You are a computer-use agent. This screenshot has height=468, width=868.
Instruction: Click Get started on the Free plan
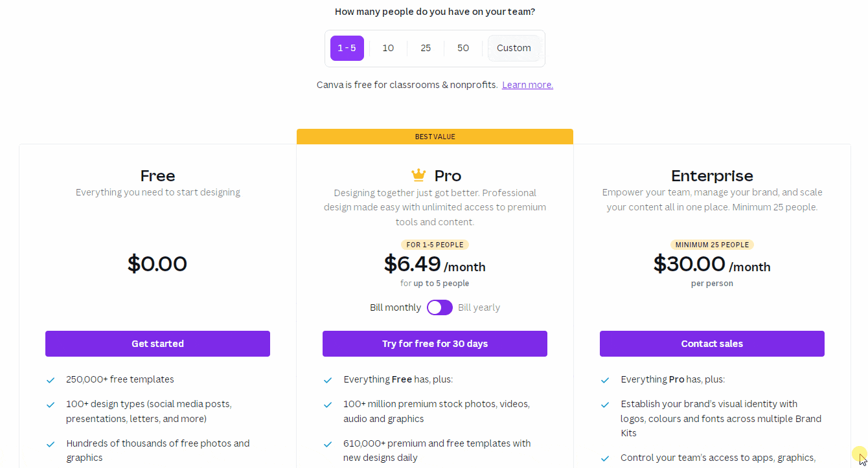tap(157, 344)
